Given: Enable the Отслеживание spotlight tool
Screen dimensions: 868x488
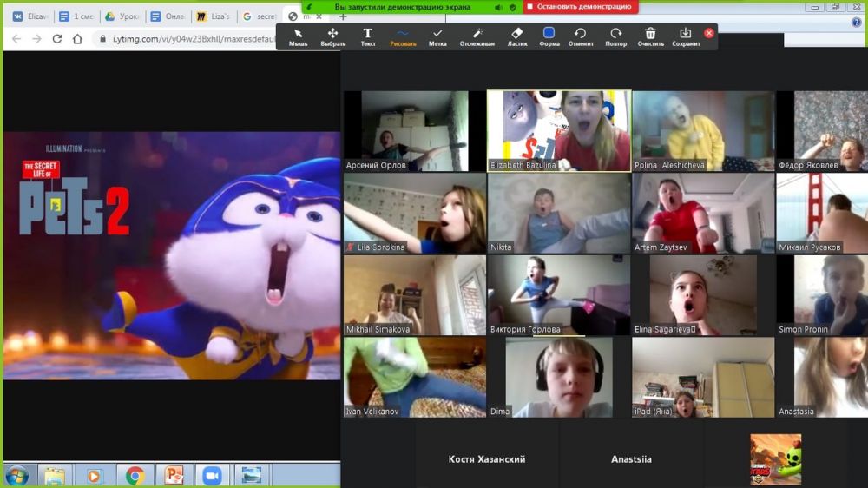Looking at the screenshot, I should coord(477,37).
